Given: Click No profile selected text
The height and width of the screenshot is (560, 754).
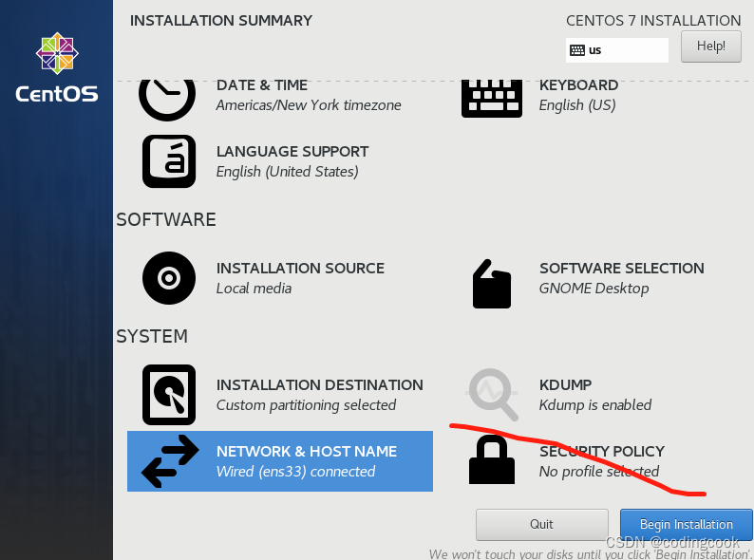Looking at the screenshot, I should [598, 472].
